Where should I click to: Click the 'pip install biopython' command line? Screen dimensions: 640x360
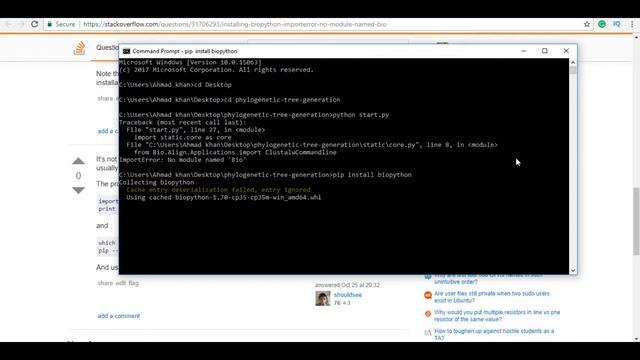(265, 175)
